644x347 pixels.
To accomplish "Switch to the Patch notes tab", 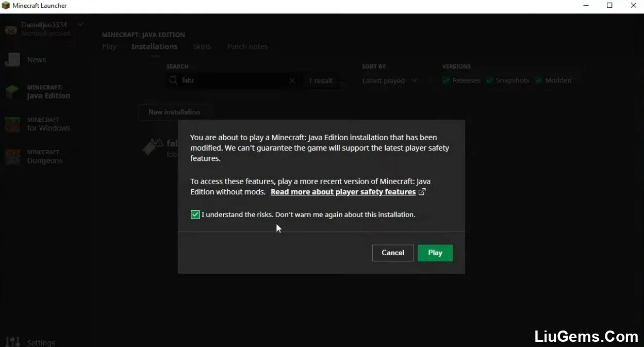I will click(247, 46).
